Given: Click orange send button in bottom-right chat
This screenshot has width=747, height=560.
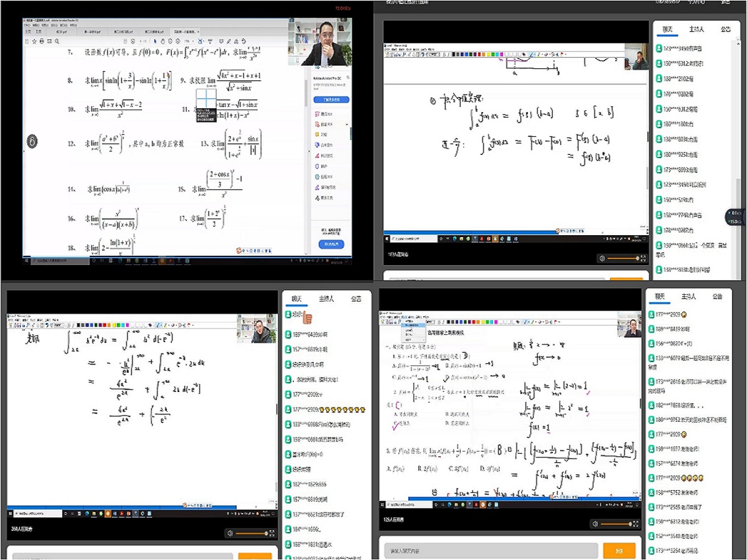Looking at the screenshot, I should click(619, 551).
